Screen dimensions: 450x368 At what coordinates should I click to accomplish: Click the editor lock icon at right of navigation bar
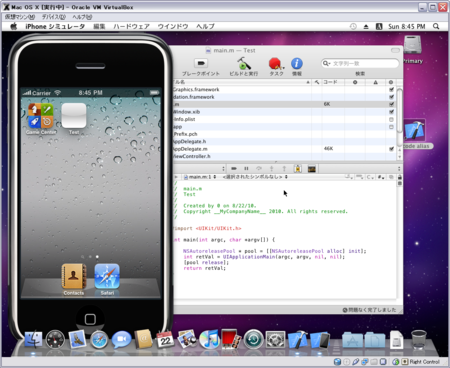click(400, 177)
